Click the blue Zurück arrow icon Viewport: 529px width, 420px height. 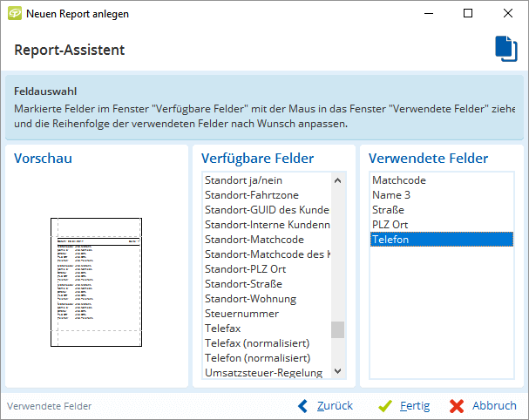(x=303, y=405)
